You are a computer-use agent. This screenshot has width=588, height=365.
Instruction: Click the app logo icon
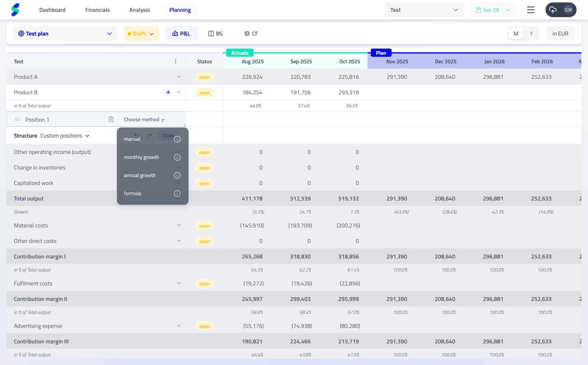[x=15, y=10]
